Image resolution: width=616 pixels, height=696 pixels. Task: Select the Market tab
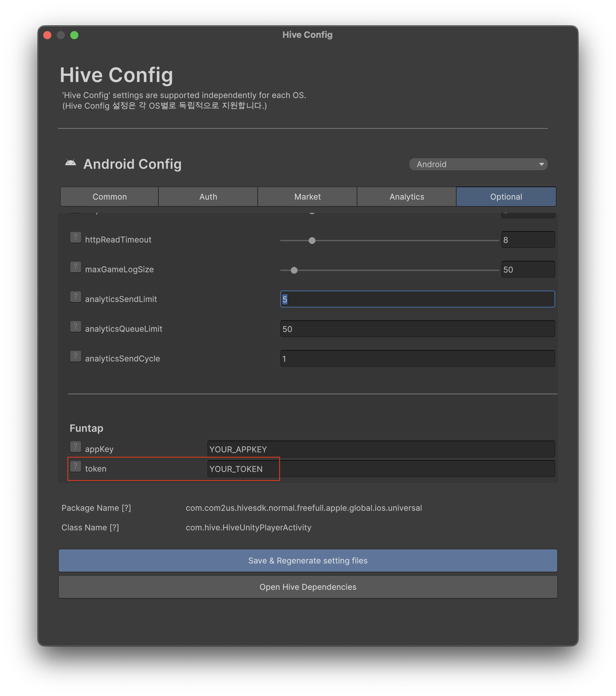(307, 197)
